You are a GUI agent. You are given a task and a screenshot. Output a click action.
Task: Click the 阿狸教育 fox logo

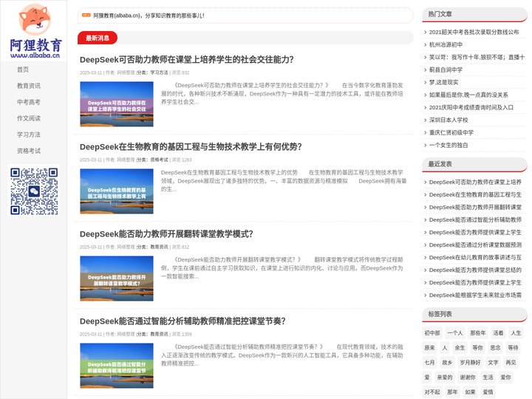(35, 31)
